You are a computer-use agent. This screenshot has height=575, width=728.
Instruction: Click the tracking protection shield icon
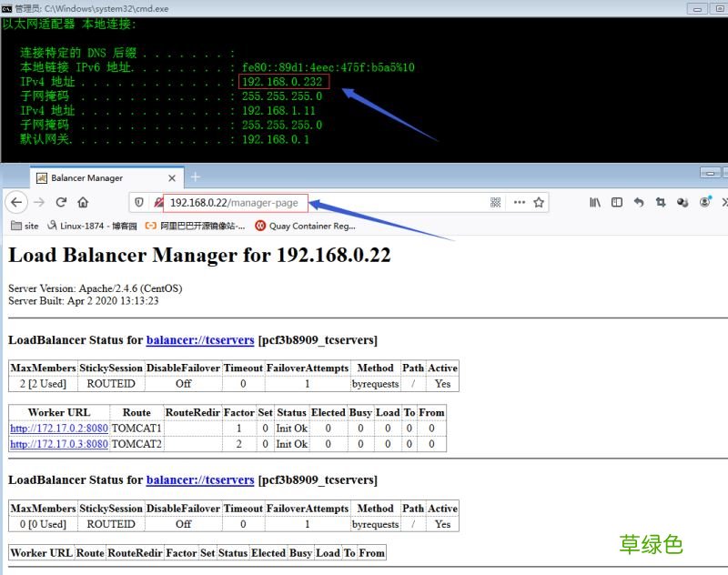coord(139,202)
